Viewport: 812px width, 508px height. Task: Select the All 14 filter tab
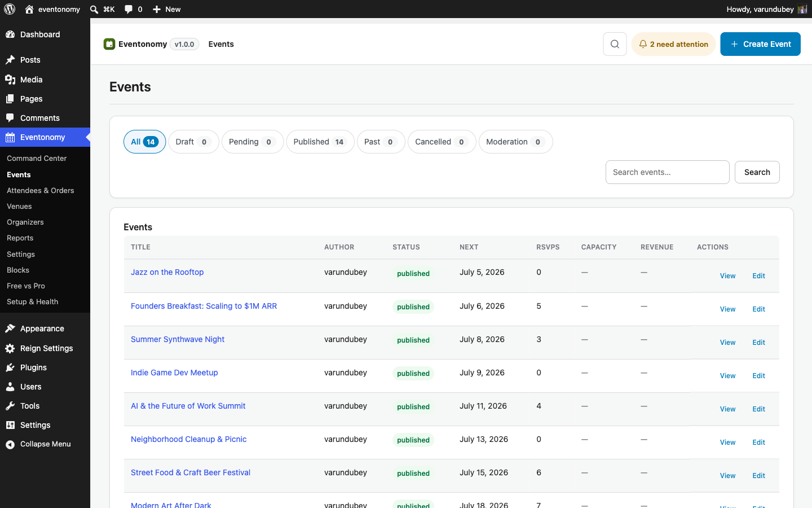coord(144,142)
